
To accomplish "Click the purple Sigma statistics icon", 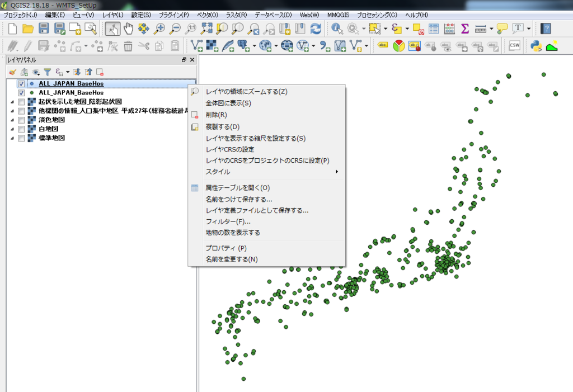I will click(x=465, y=29).
